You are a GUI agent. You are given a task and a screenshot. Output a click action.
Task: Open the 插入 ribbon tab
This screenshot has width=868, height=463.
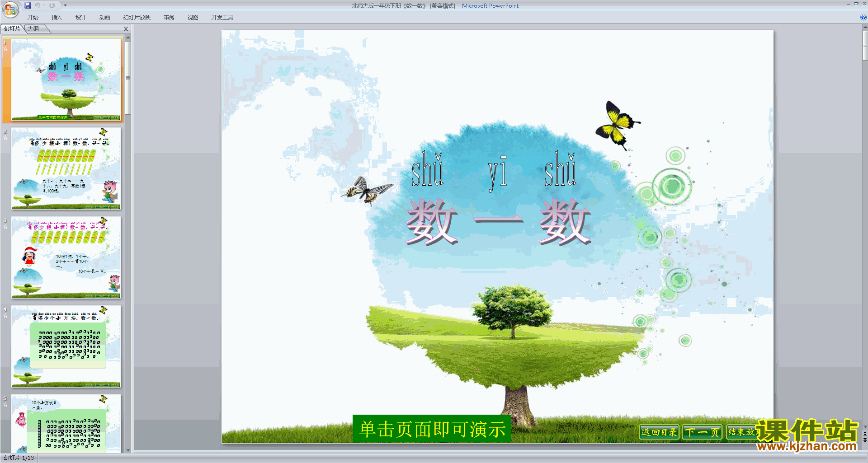[57, 18]
